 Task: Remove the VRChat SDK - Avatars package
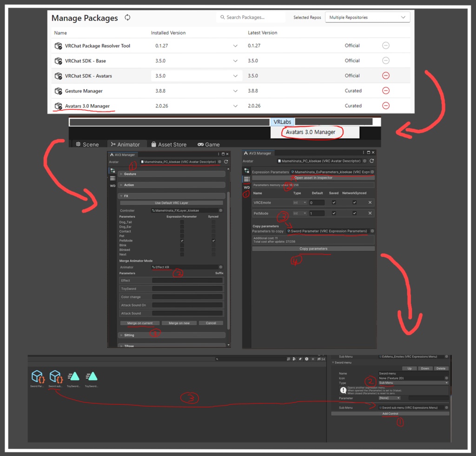[385, 76]
